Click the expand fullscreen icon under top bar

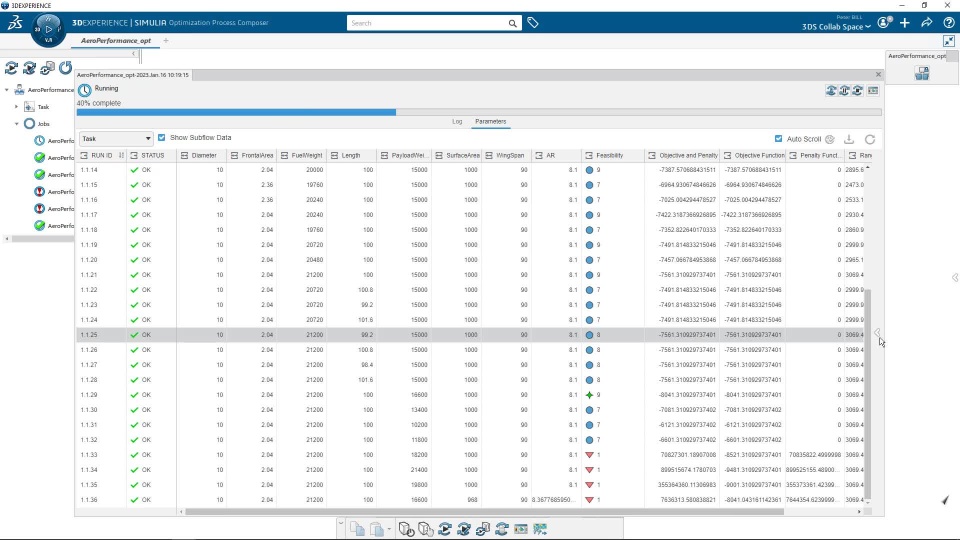(948, 41)
